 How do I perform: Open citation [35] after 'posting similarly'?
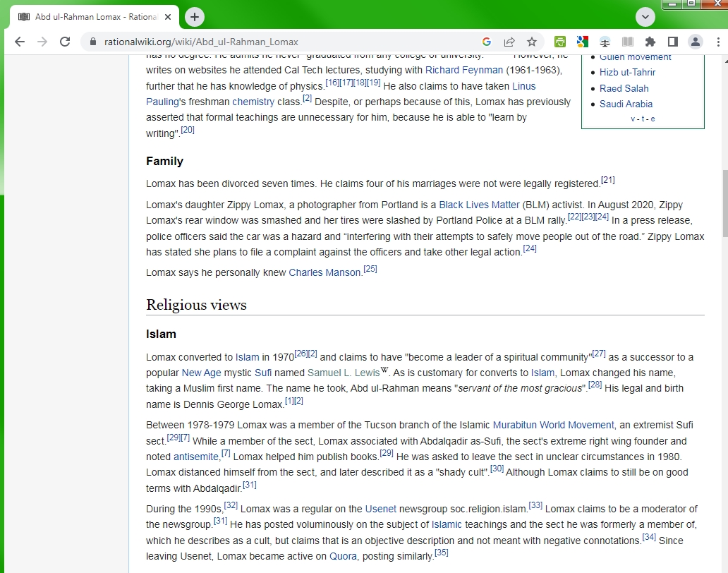(x=442, y=553)
